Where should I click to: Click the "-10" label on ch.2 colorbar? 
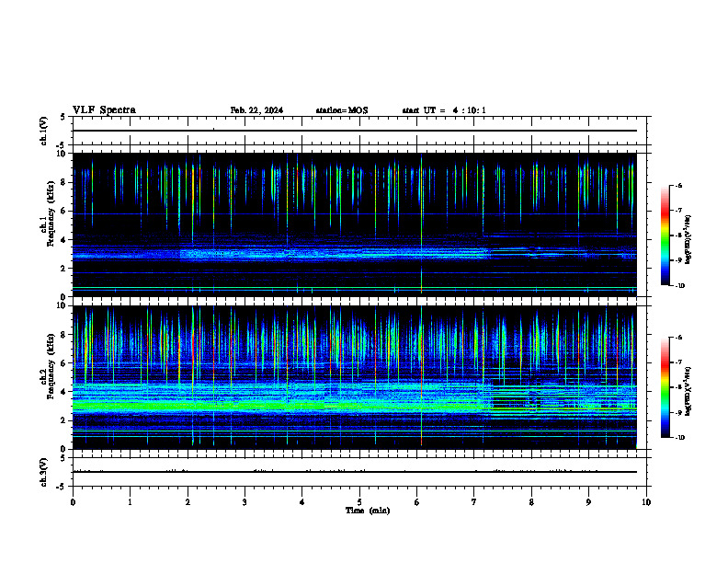click(679, 438)
